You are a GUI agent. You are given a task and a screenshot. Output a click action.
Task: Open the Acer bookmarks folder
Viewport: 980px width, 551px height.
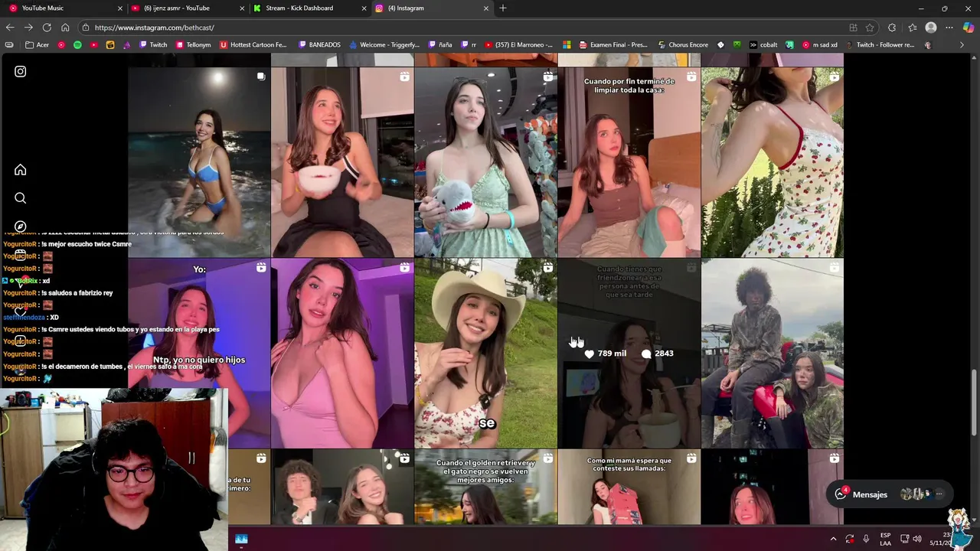pyautogui.click(x=38, y=45)
